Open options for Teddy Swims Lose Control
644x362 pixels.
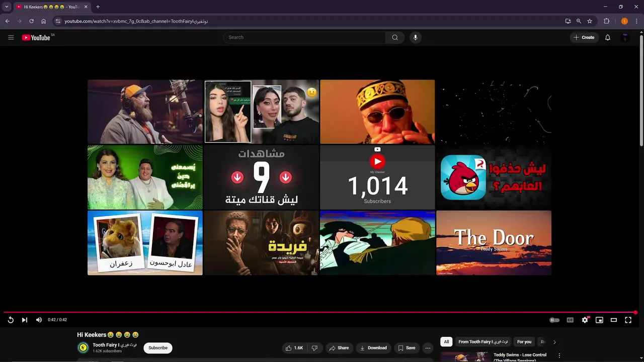(559, 355)
